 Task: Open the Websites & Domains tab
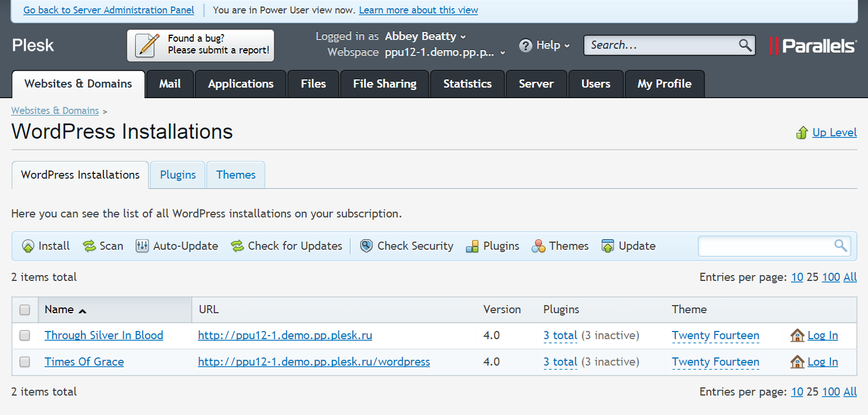tap(78, 84)
